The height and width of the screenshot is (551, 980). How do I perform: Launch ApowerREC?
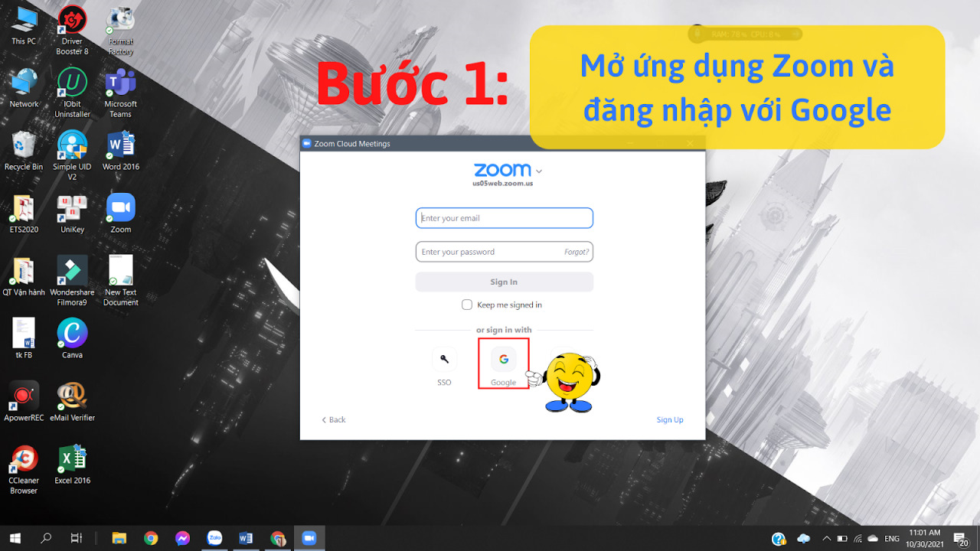[x=23, y=395]
